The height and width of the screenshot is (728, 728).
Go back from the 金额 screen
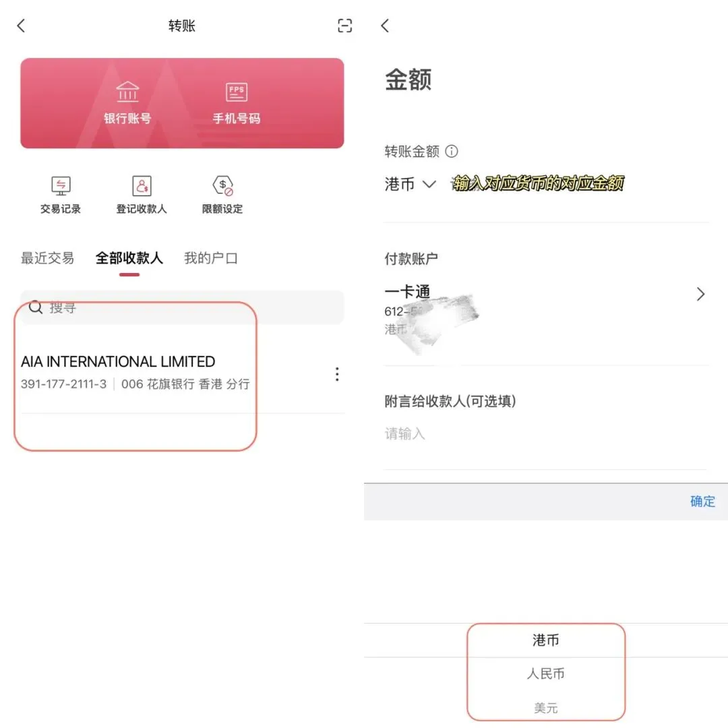[385, 26]
